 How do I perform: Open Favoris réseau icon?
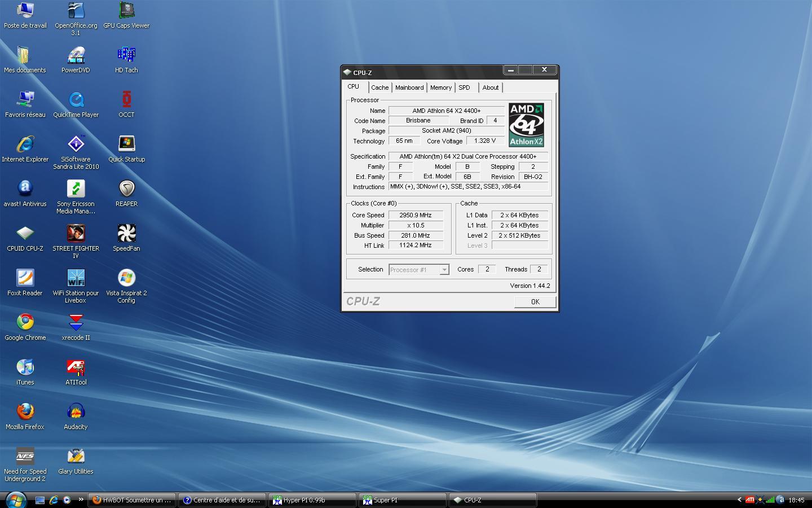(x=25, y=104)
